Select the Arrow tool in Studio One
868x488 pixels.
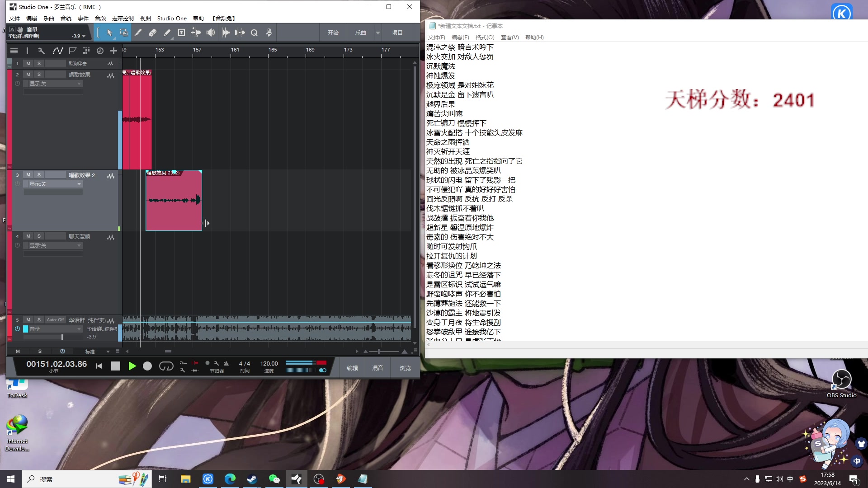point(109,33)
